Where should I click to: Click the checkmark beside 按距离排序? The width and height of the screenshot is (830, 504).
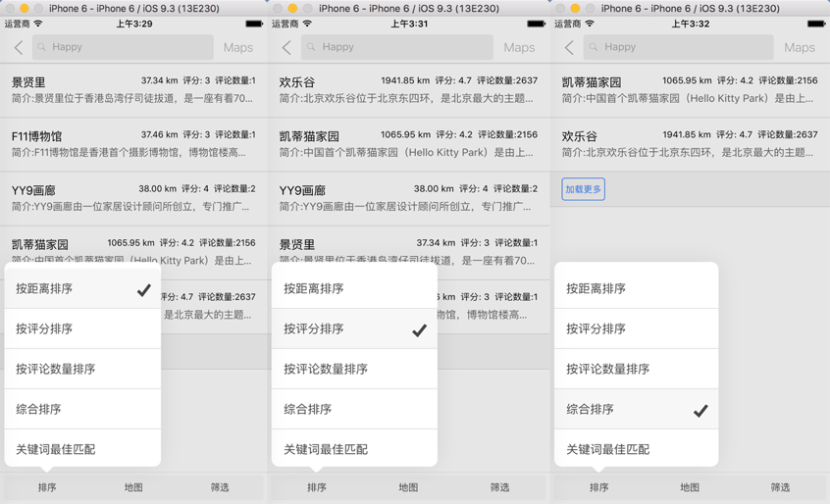143,289
